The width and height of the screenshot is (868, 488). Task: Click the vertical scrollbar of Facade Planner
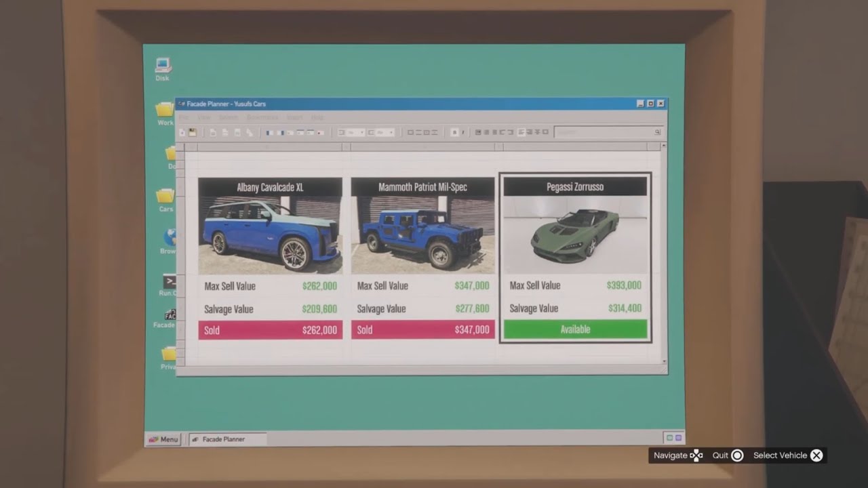pyautogui.click(x=664, y=254)
